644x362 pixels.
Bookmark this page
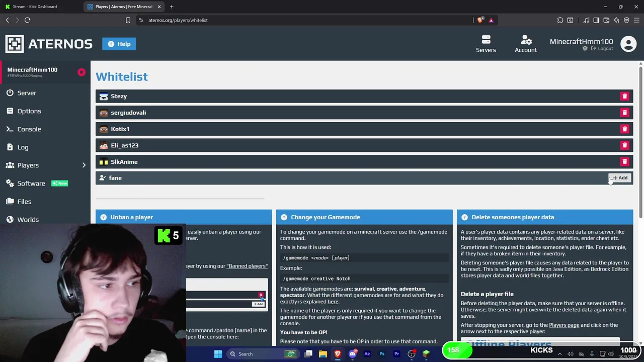pyautogui.click(x=128, y=20)
